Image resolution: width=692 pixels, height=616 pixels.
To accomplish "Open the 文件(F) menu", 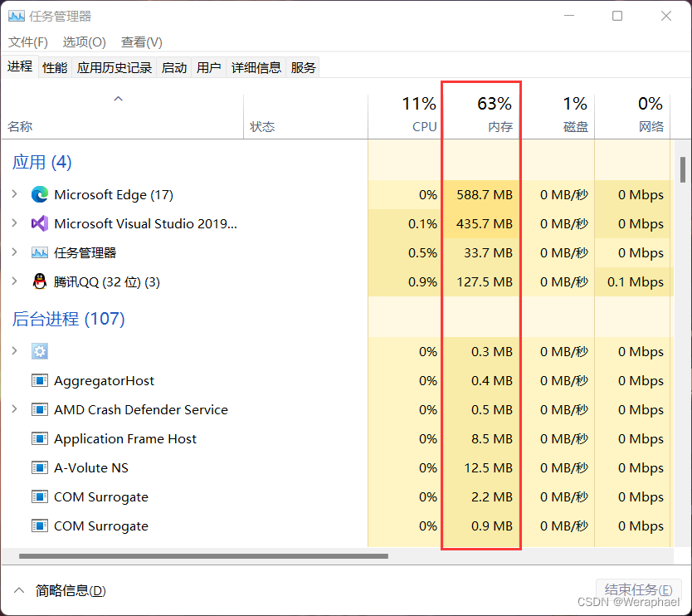I will coord(28,42).
